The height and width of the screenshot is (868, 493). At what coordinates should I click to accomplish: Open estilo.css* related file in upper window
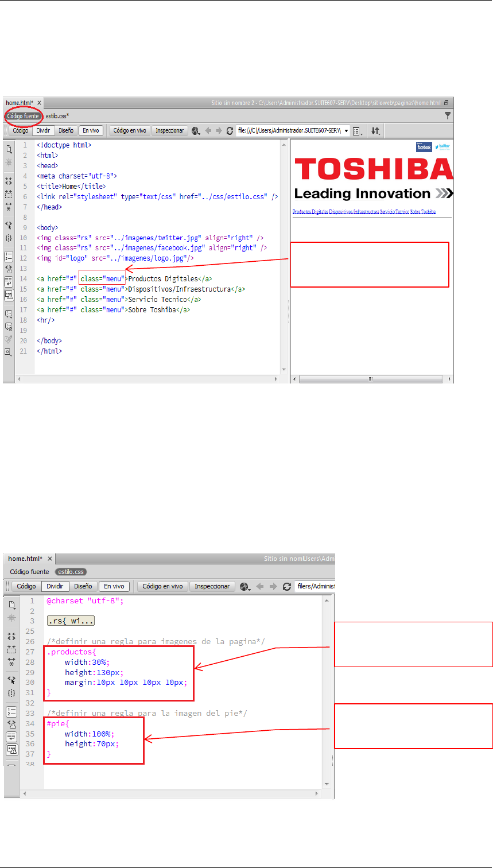click(57, 115)
